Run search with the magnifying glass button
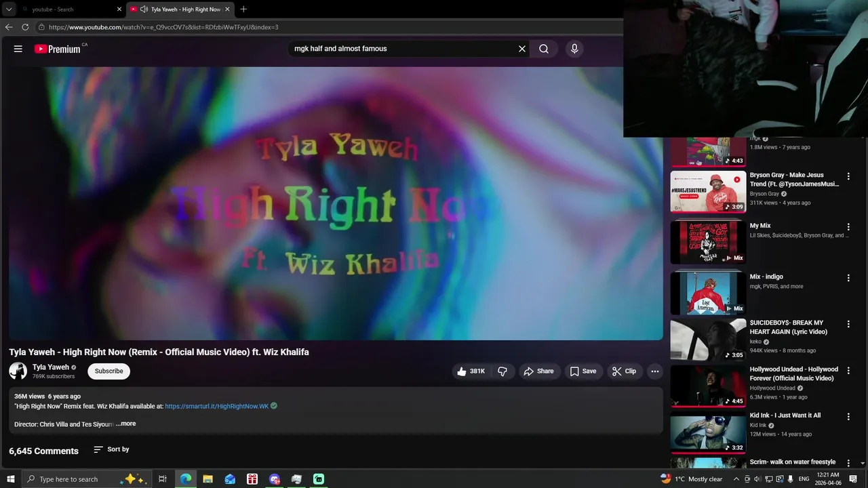868x488 pixels. tap(544, 49)
